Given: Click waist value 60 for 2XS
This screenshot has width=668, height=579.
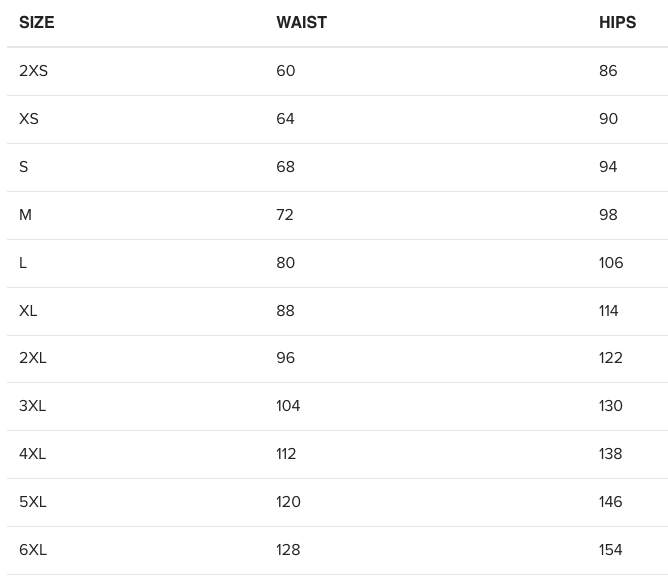Looking at the screenshot, I should 285,70.
